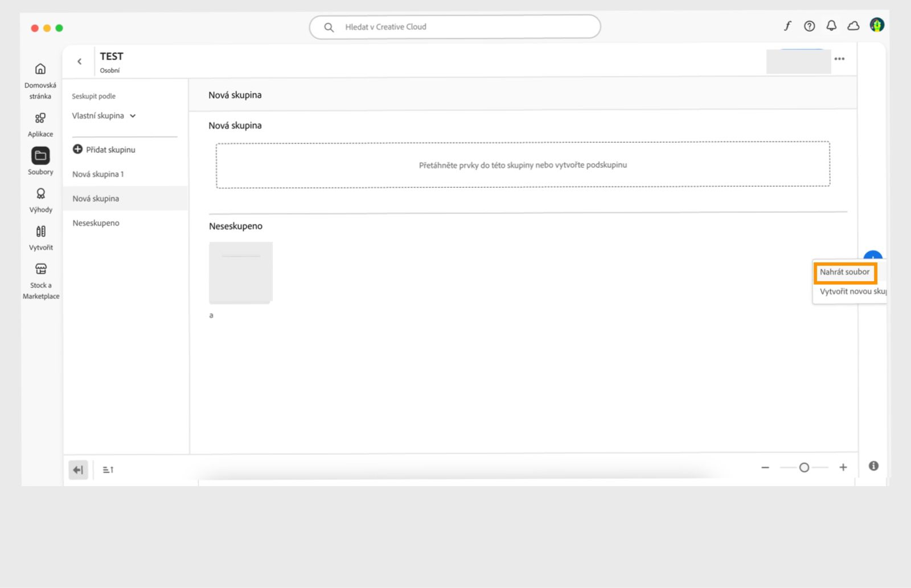This screenshot has height=588, width=911.
Task: Click the blue plus add button
Action: [x=873, y=255]
